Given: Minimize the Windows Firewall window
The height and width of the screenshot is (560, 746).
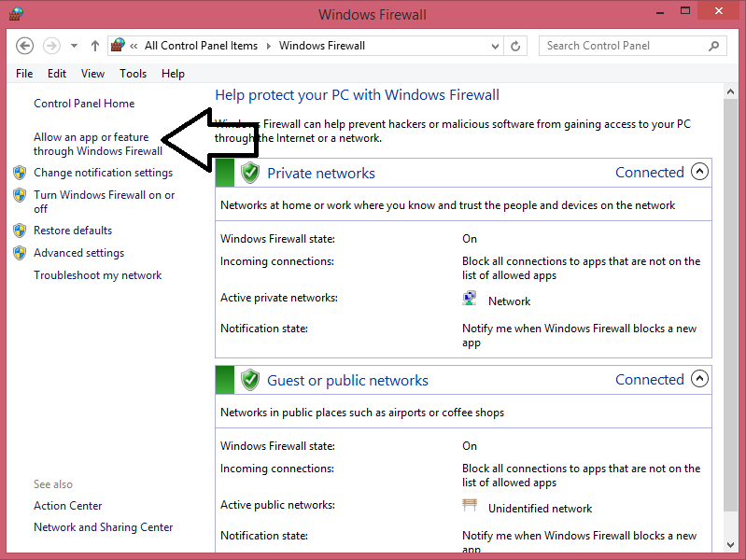Looking at the screenshot, I should click(660, 12).
